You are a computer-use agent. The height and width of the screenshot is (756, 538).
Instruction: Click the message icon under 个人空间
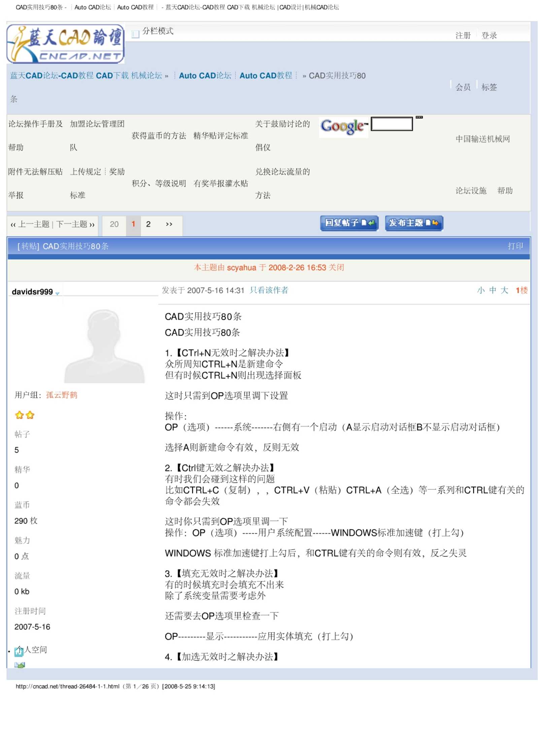pos(20,664)
